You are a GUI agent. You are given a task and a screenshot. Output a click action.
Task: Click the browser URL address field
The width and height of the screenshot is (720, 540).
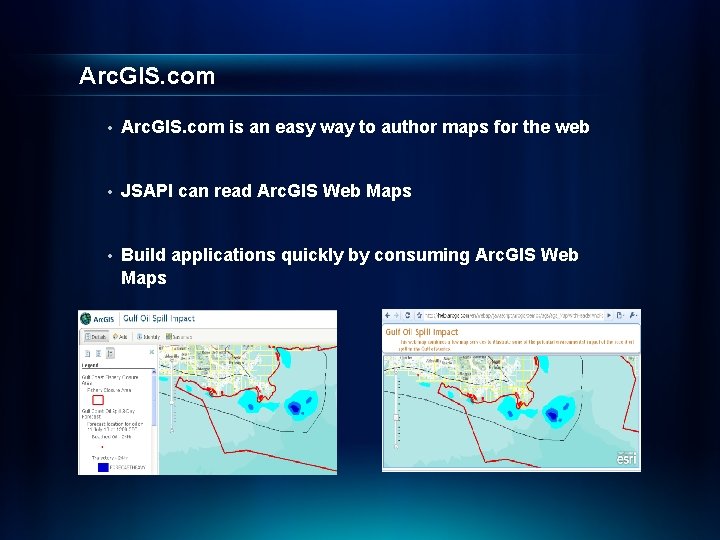[x=514, y=315]
